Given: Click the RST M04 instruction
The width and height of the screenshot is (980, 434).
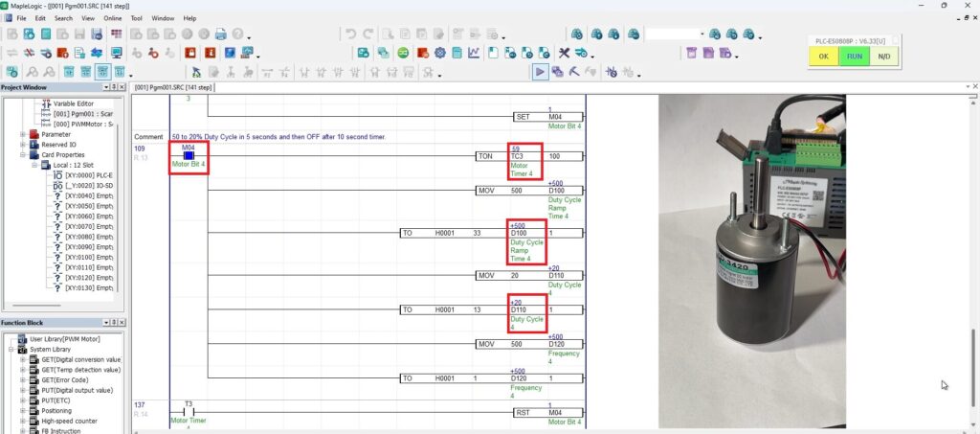Looking at the screenshot, I should (x=548, y=413).
